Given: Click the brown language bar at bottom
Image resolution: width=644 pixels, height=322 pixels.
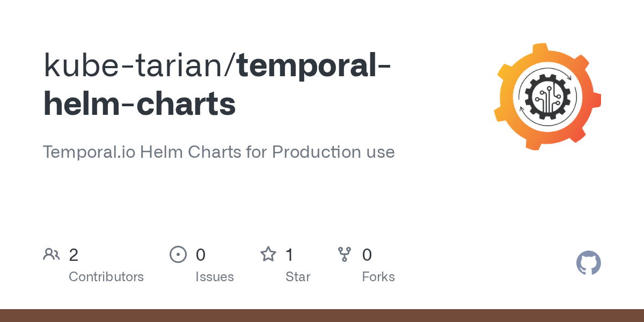Looking at the screenshot, I should [322, 316].
